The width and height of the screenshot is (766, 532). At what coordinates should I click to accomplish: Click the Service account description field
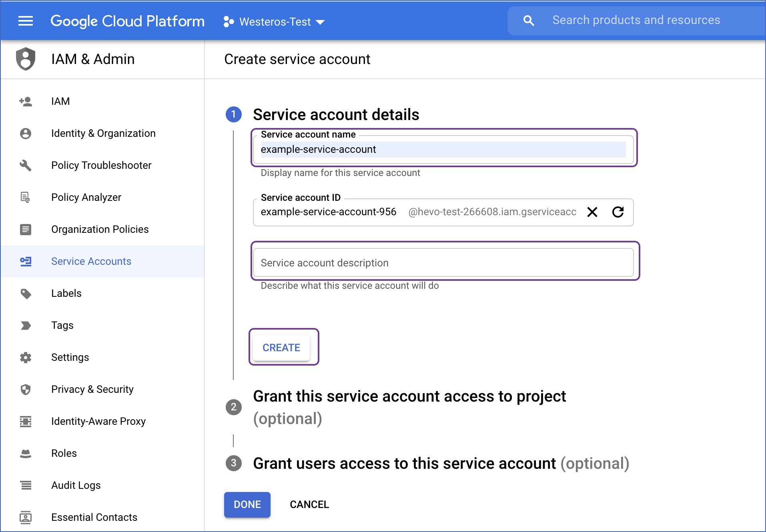443,262
